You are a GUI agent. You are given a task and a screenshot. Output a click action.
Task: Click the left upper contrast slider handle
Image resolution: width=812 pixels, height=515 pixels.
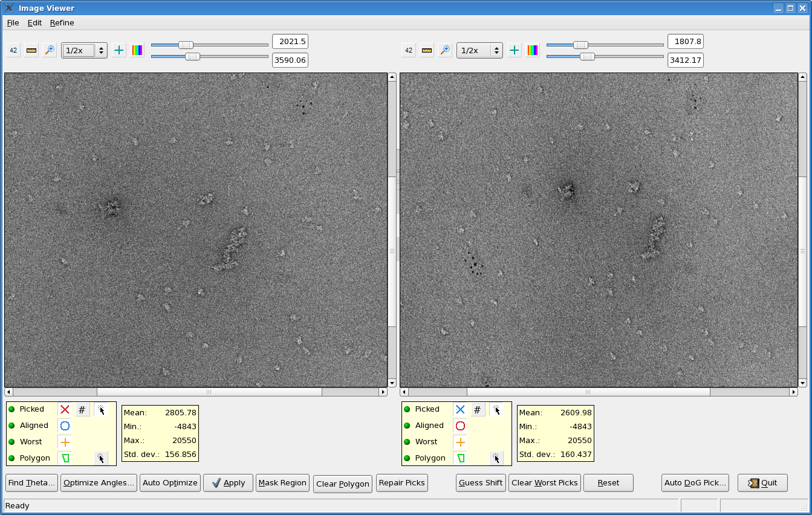pyautogui.click(x=186, y=45)
